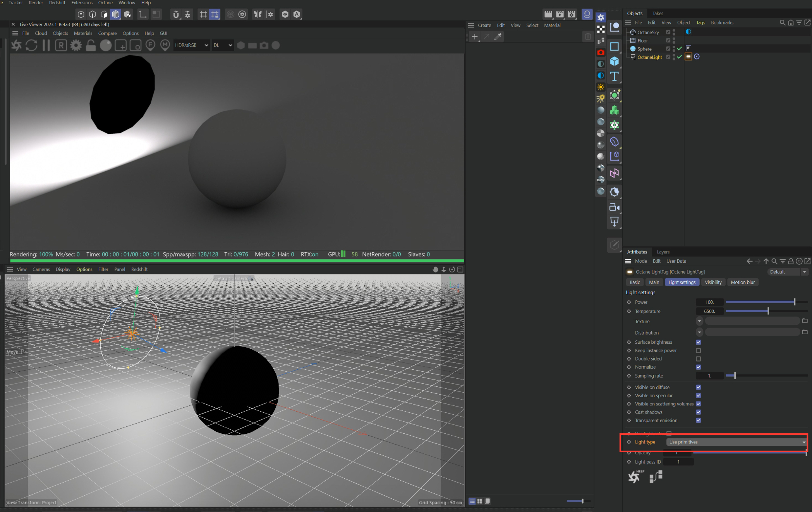Pause the Live Viewer render
The image size is (812, 512).
tap(46, 45)
